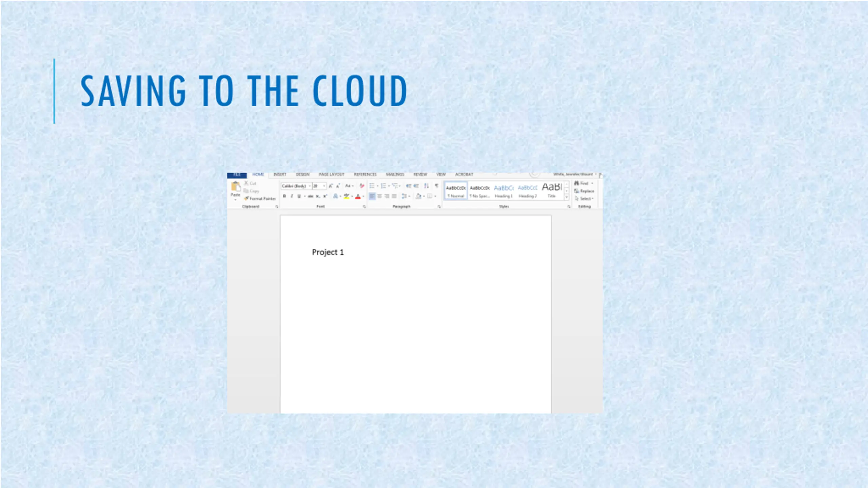This screenshot has height=488, width=868.
Task: Click the Line Spacing icon
Action: pos(404,196)
